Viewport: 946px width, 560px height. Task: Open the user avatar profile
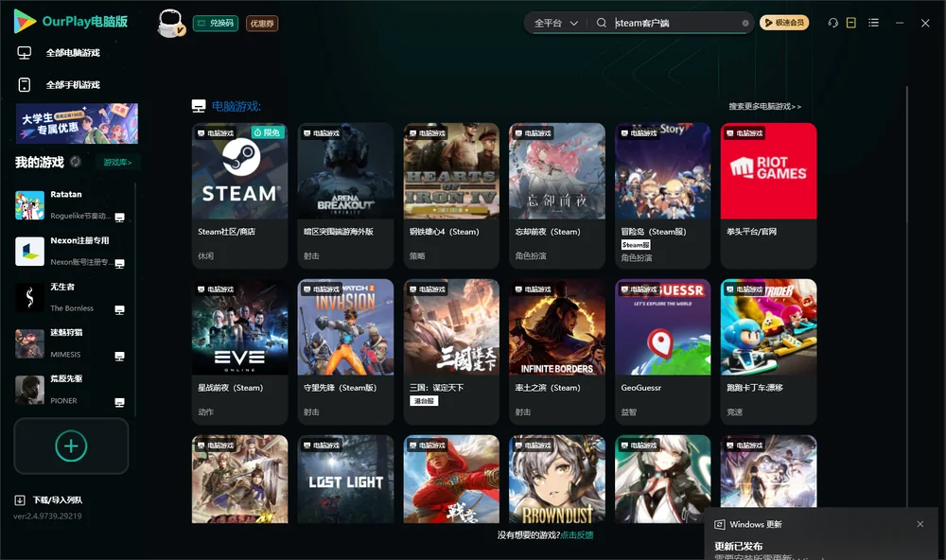170,23
